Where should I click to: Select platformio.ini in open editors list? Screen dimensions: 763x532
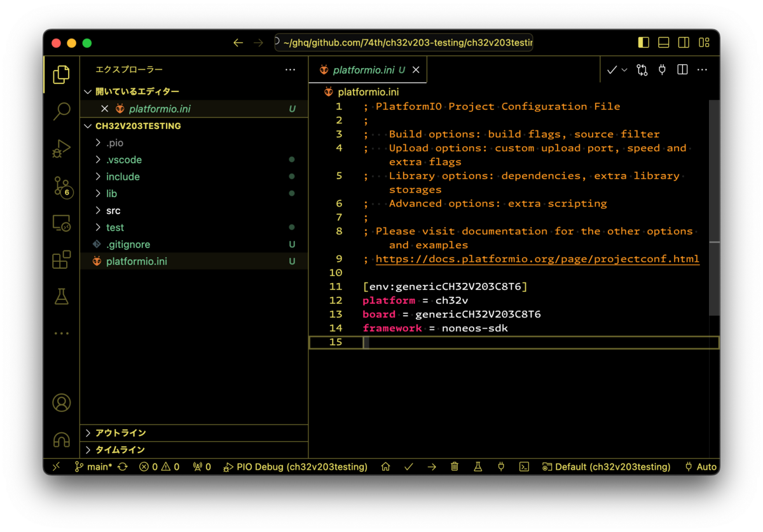coord(194,109)
